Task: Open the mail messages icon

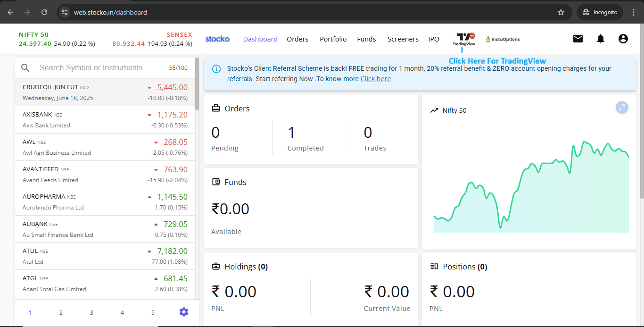Action: point(578,39)
